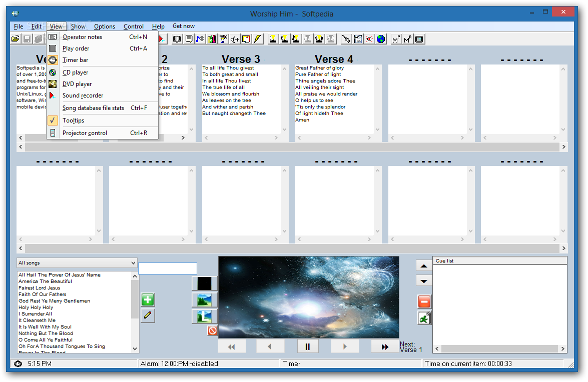Open the Control menu
Viewport: 588px width, 382px height.
pyautogui.click(x=134, y=26)
